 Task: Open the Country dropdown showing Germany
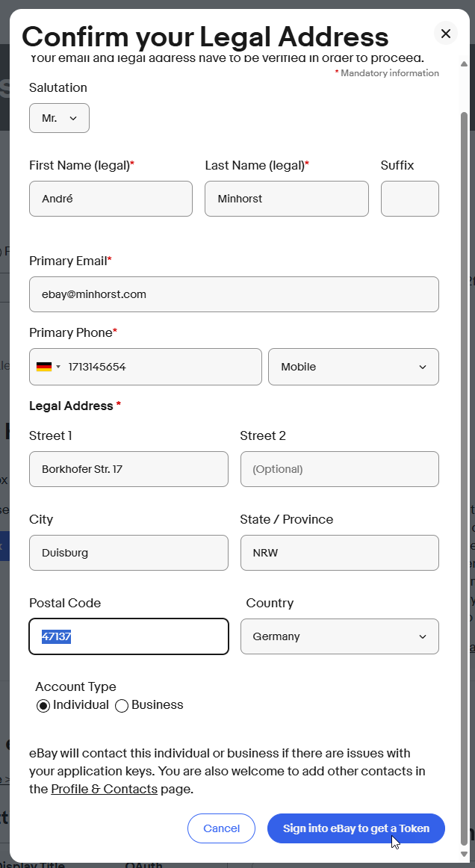pyautogui.click(x=339, y=636)
